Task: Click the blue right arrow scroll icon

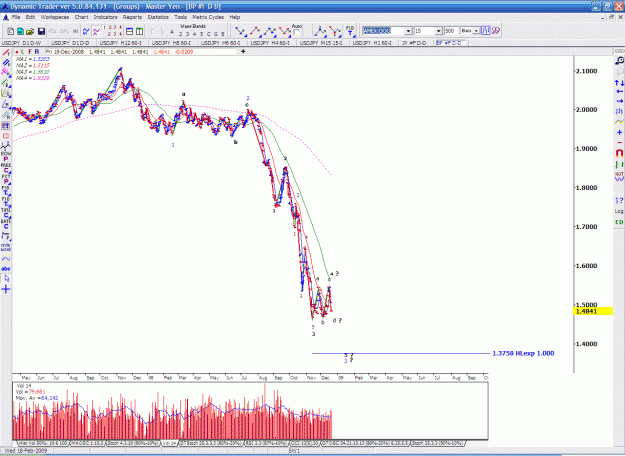Action: tap(619, 101)
